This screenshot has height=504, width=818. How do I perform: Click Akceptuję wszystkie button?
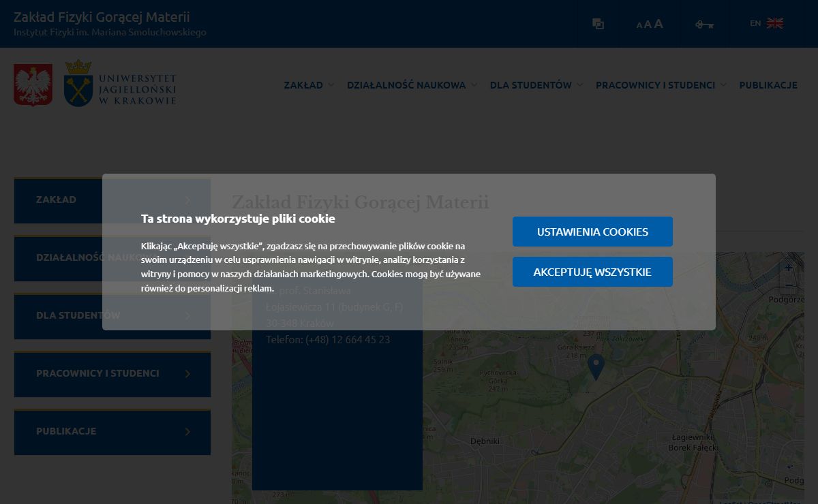(592, 272)
